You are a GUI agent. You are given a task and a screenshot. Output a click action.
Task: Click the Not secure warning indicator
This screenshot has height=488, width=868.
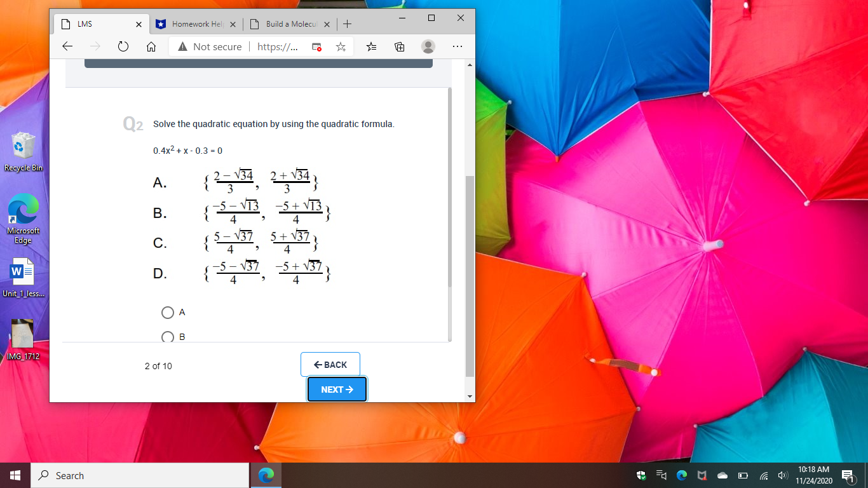point(208,46)
